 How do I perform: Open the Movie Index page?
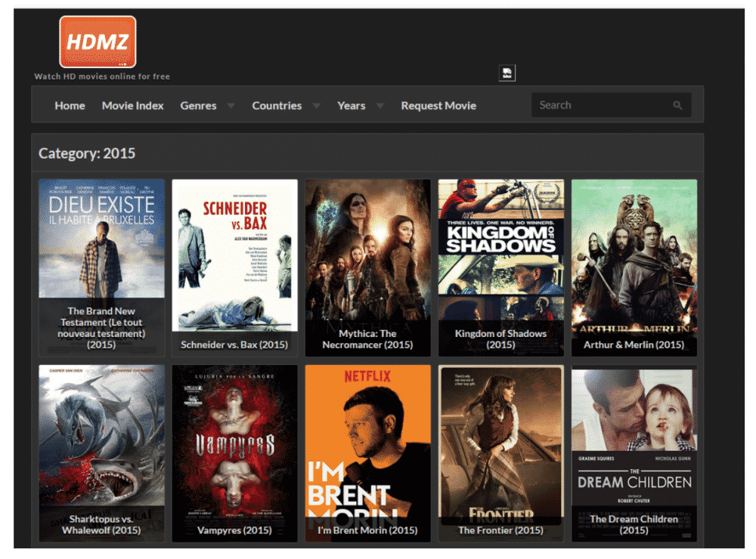pyautogui.click(x=132, y=106)
